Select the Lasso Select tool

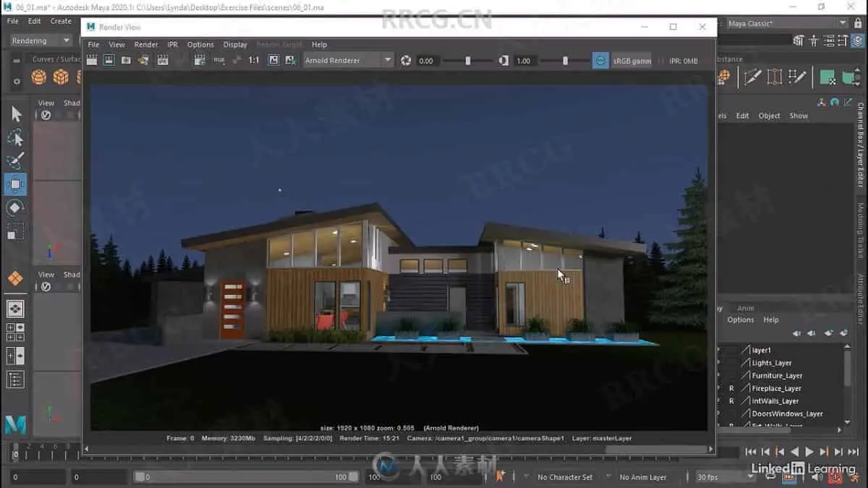[x=15, y=137]
